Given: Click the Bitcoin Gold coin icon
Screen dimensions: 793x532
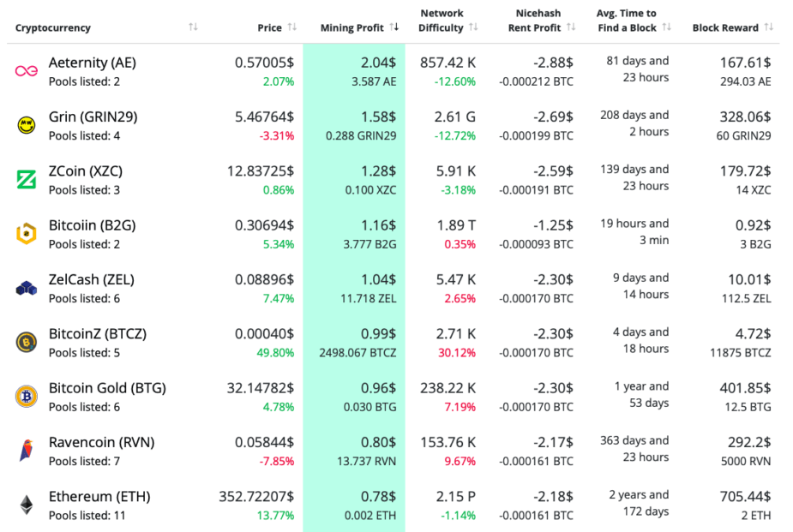Looking at the screenshot, I should 27,396.
